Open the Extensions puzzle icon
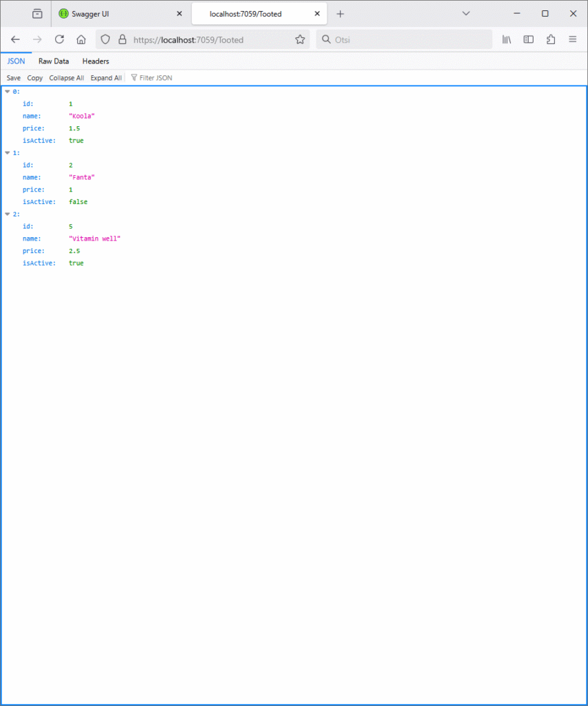Viewport: 588px width, 706px height. click(551, 40)
